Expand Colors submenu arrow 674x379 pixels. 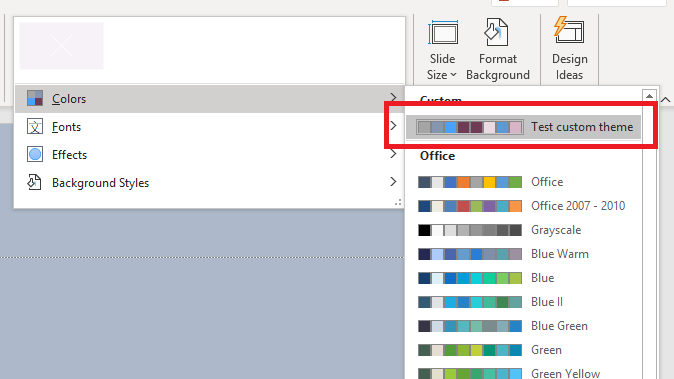pos(393,98)
